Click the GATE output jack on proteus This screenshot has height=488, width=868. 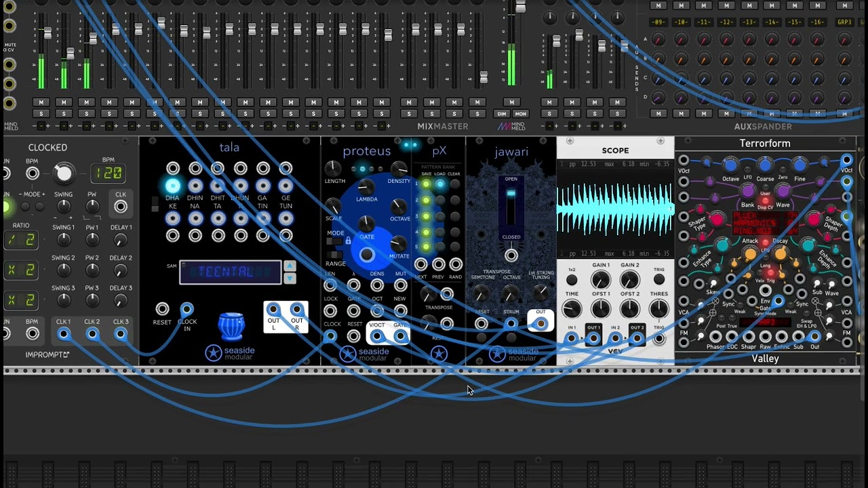400,336
